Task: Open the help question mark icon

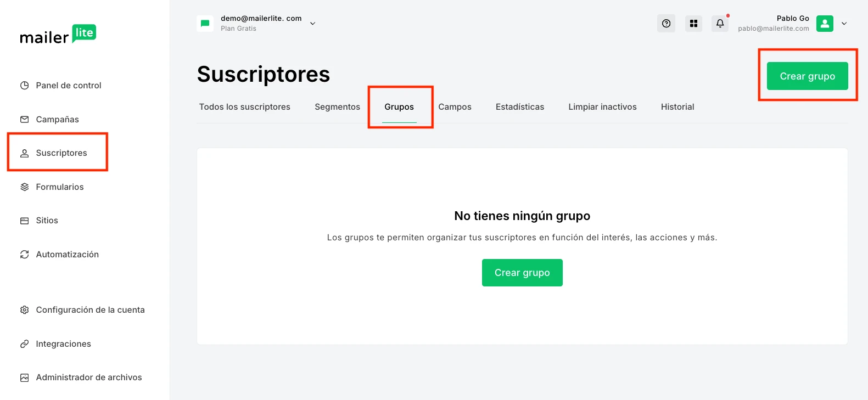Action: [x=666, y=24]
